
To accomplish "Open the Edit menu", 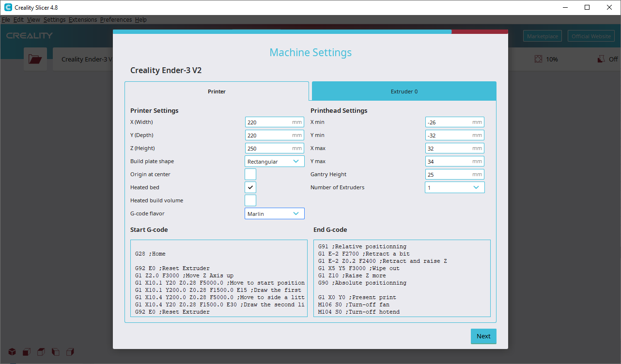I will coord(18,20).
